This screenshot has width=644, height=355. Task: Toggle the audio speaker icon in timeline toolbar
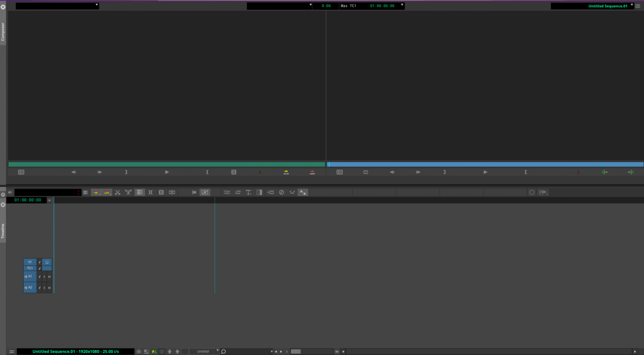click(10, 192)
